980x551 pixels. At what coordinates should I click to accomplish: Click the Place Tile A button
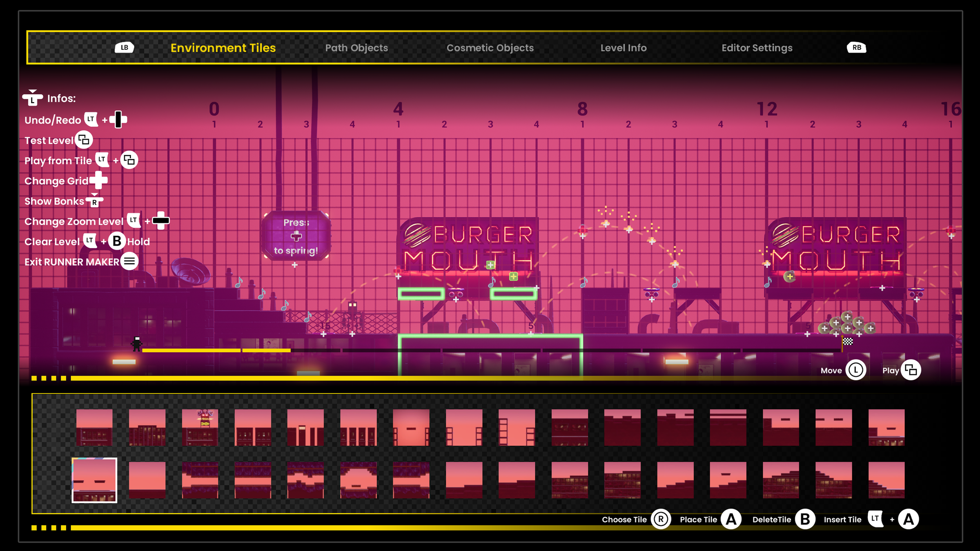(731, 519)
